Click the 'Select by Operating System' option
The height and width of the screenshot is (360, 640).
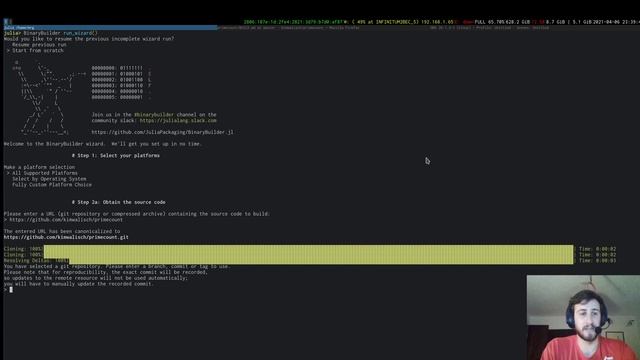tap(49, 179)
